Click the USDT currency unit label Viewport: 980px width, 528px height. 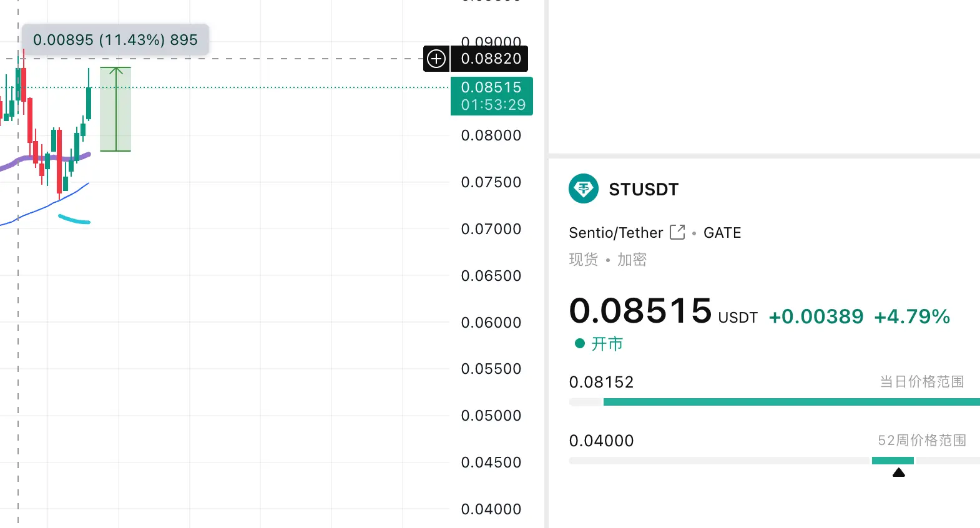pos(738,318)
